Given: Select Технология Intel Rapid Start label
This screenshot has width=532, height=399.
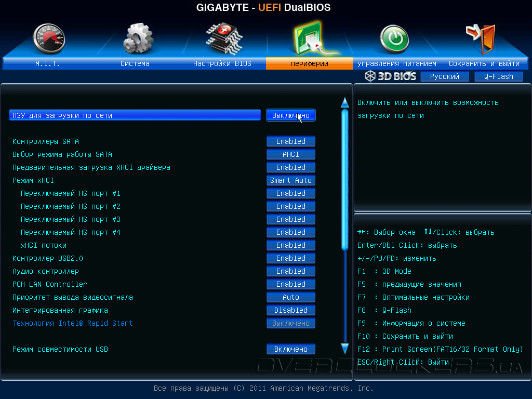Looking at the screenshot, I should 72,323.
